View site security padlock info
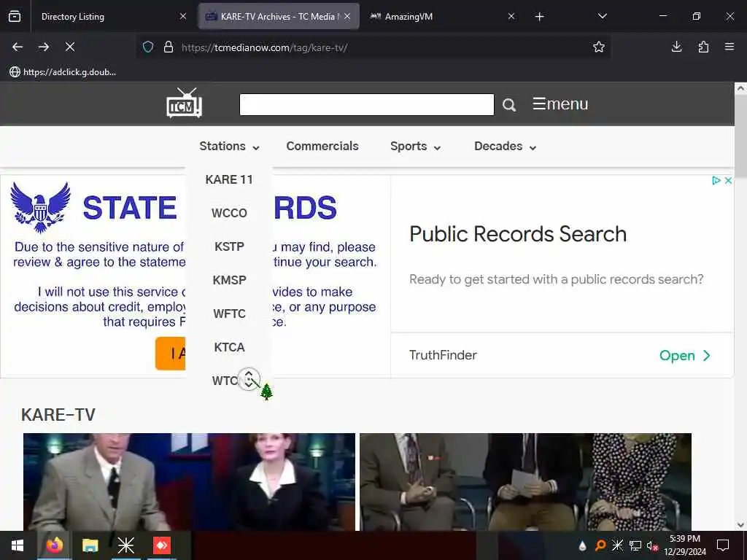747x560 pixels. pos(169,47)
